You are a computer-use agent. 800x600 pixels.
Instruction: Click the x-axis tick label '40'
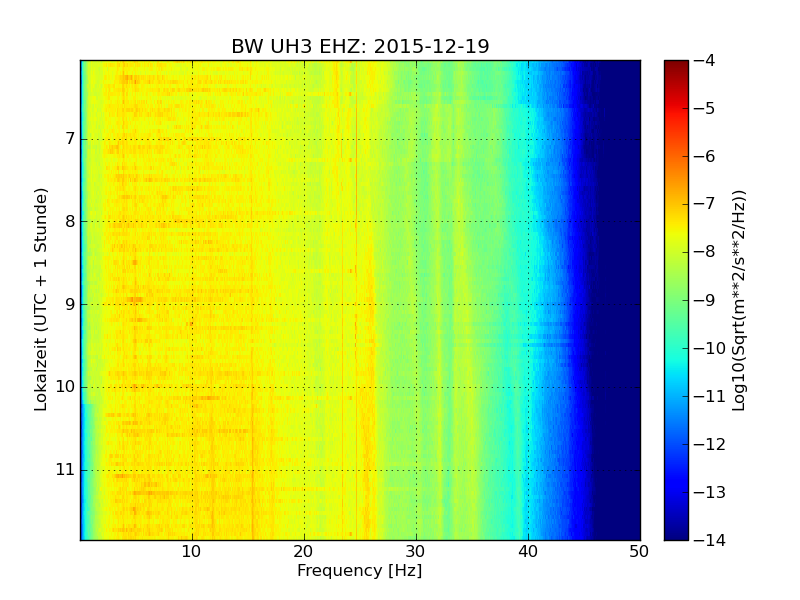[x=528, y=552]
